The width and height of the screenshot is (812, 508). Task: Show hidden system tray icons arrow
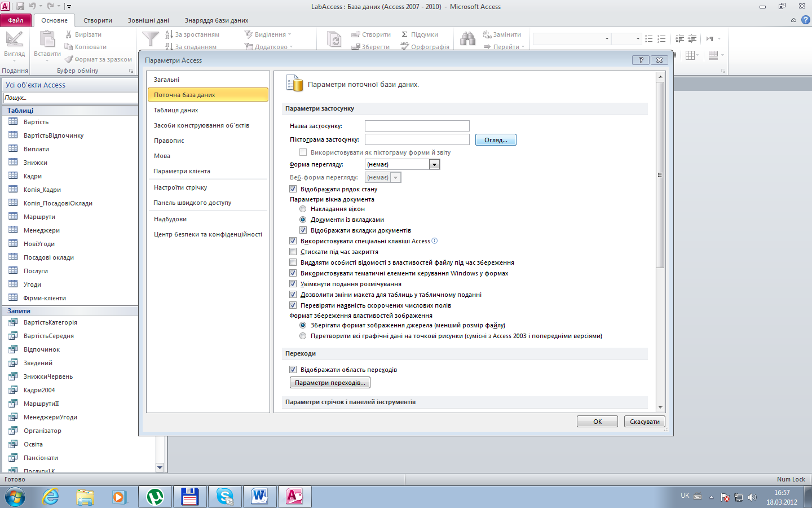click(x=711, y=497)
